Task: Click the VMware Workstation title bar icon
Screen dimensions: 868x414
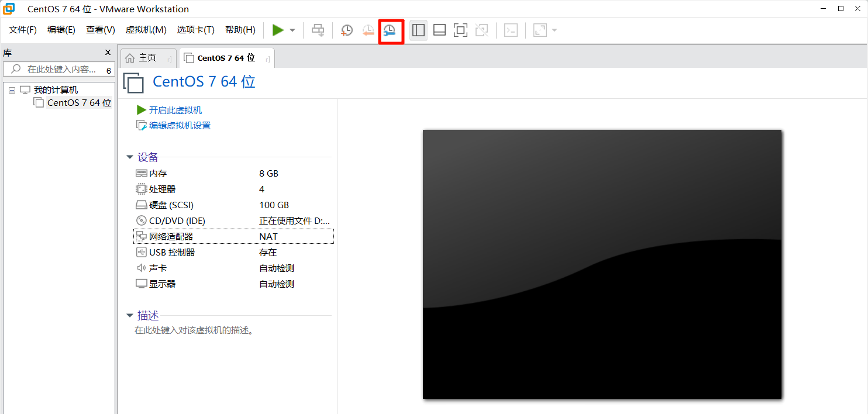Action: pyautogui.click(x=9, y=9)
